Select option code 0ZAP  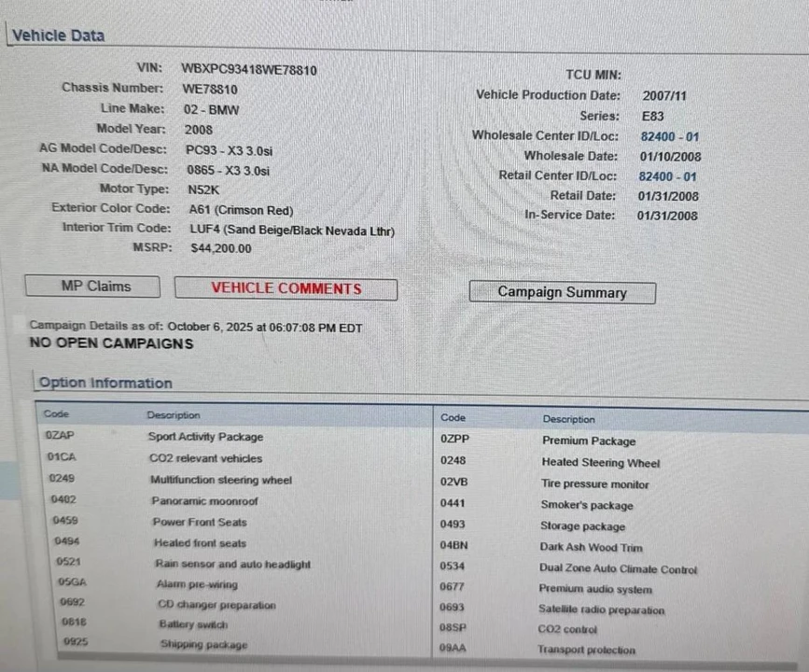coord(60,435)
